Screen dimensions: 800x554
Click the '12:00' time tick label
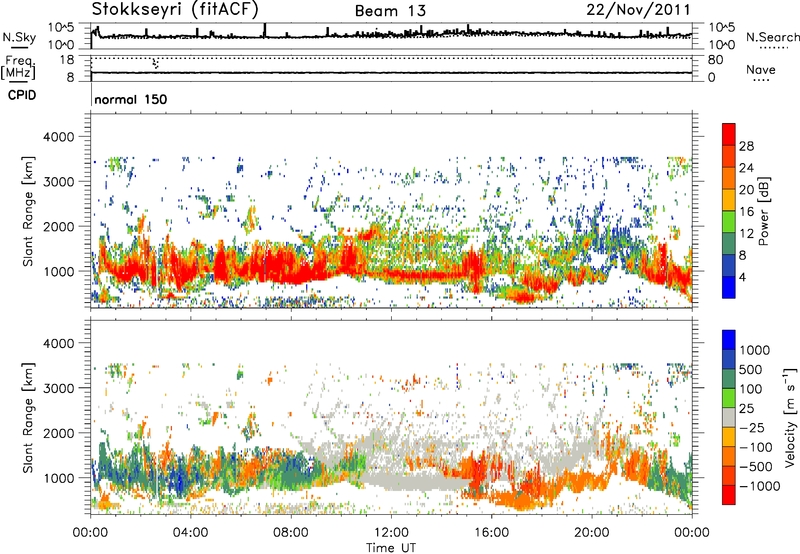tap(391, 533)
